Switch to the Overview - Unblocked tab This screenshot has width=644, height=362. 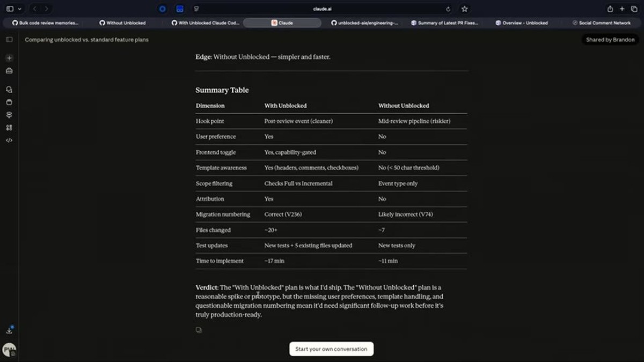click(x=522, y=23)
